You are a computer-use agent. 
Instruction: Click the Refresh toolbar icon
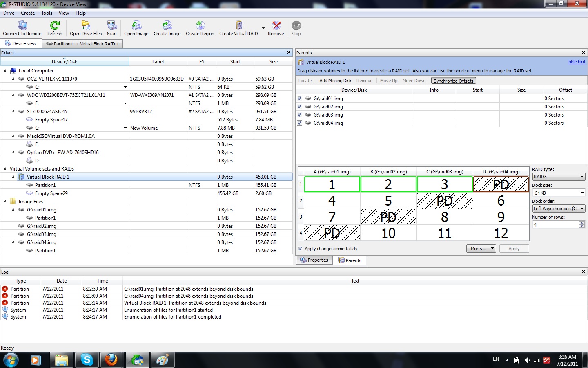54,29
